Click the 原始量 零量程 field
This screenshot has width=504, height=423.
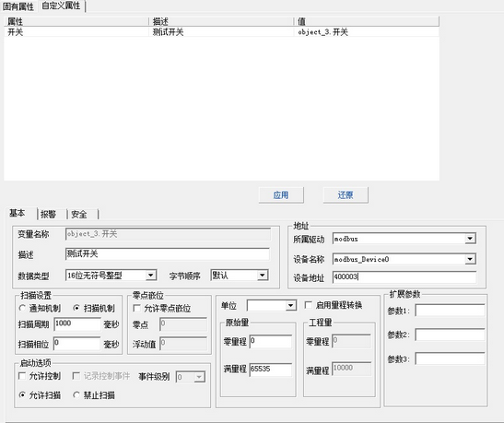(x=271, y=341)
